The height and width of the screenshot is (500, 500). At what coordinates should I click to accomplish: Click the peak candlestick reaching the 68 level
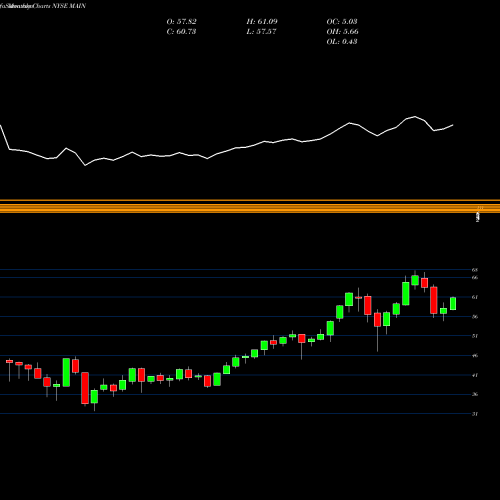415,280
